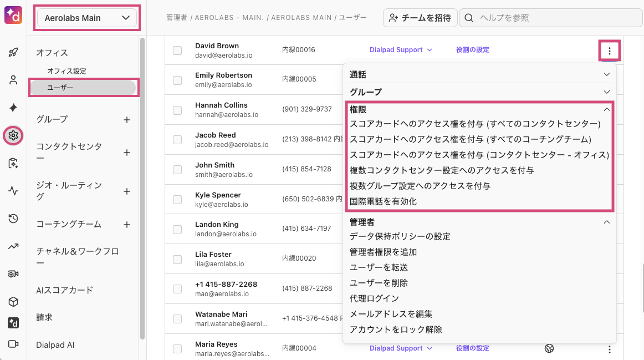Click the チームを招待 button
The image size is (644, 360).
(420, 18)
